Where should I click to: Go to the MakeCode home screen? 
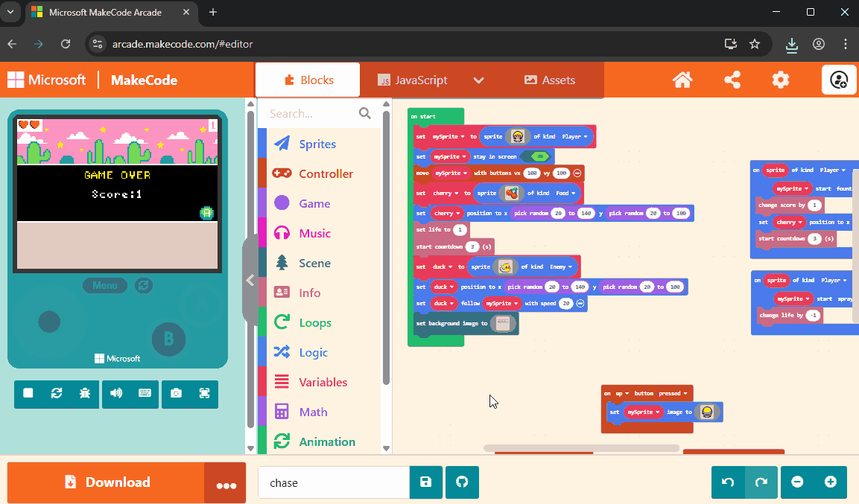(682, 80)
